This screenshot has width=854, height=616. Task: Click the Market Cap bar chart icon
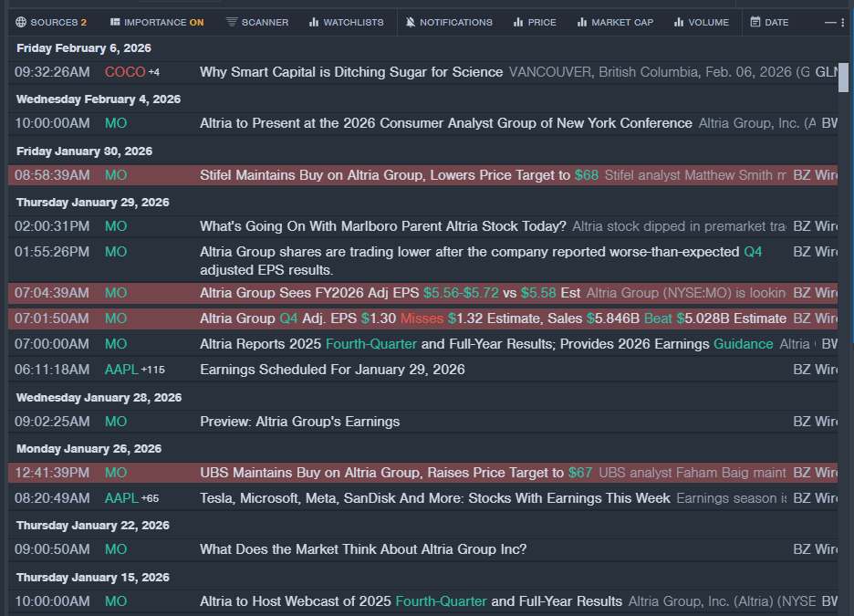pos(582,22)
